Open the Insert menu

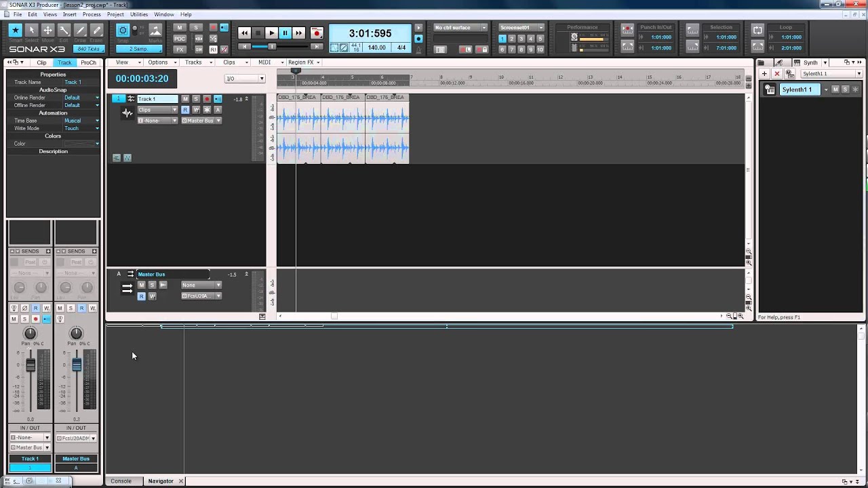(69, 14)
